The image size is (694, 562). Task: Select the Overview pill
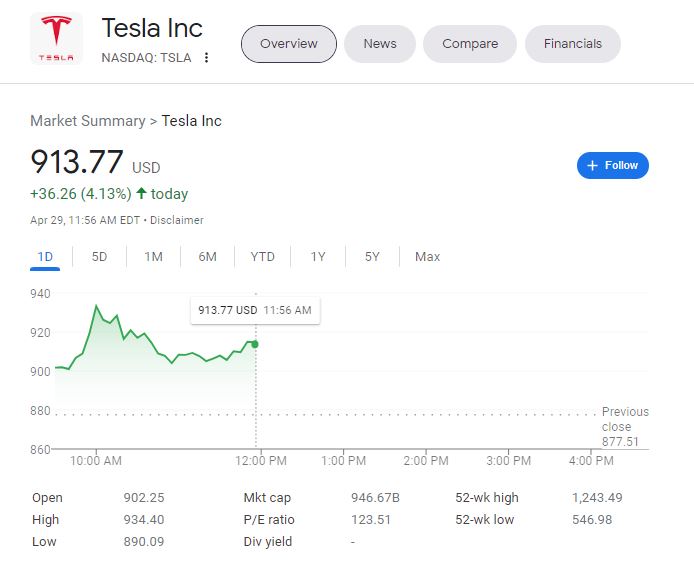289,44
